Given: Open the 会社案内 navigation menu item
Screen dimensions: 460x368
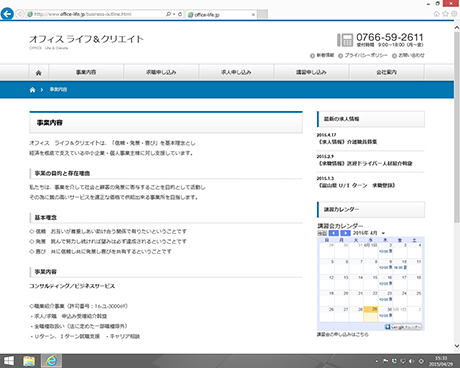Looking at the screenshot, I should click(387, 72).
